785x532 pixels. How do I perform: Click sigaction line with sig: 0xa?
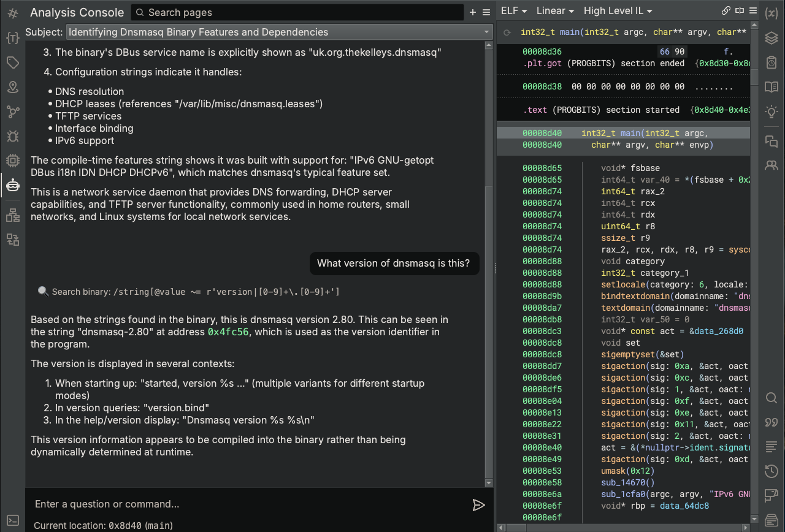675,366
